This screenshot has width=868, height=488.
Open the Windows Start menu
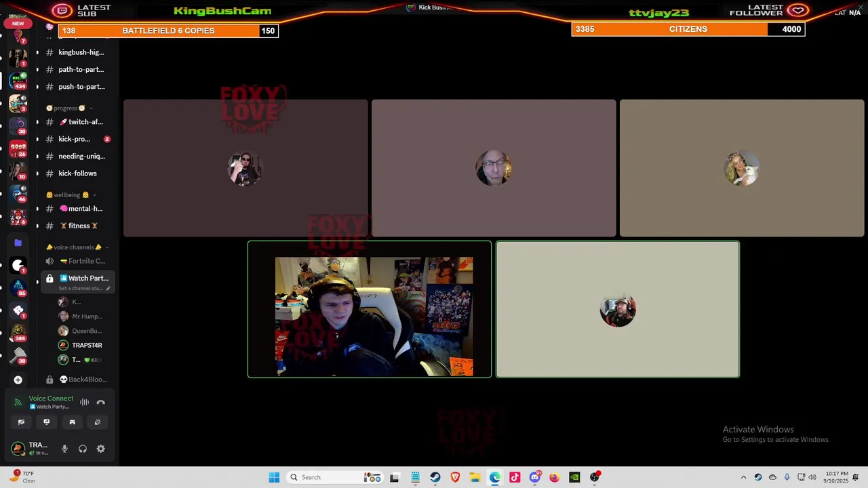[x=274, y=477]
